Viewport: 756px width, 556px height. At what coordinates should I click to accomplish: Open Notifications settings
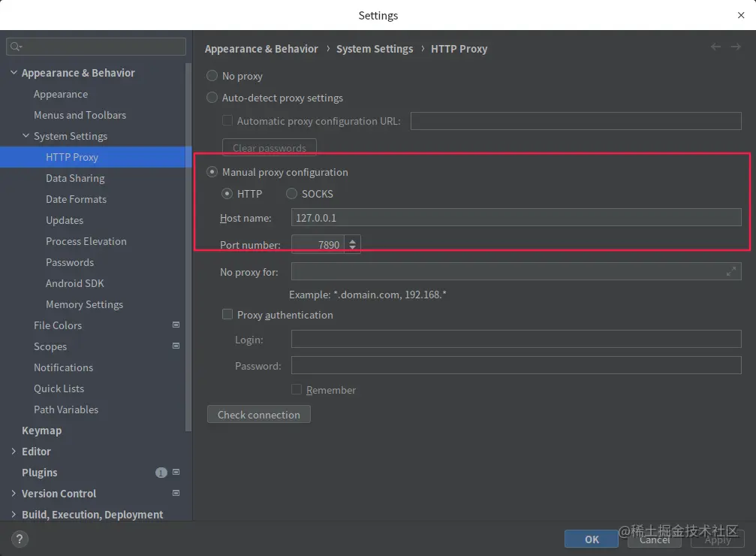63,367
